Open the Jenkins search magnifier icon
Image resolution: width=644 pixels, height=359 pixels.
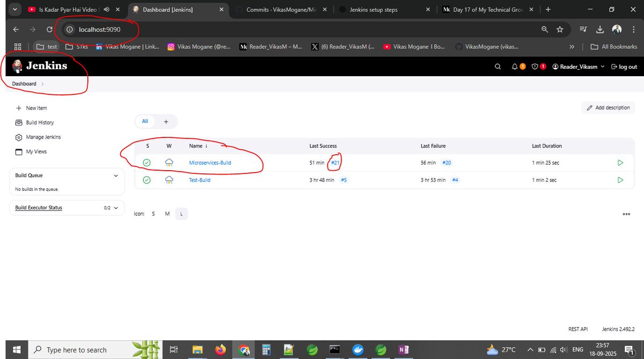pos(498,67)
